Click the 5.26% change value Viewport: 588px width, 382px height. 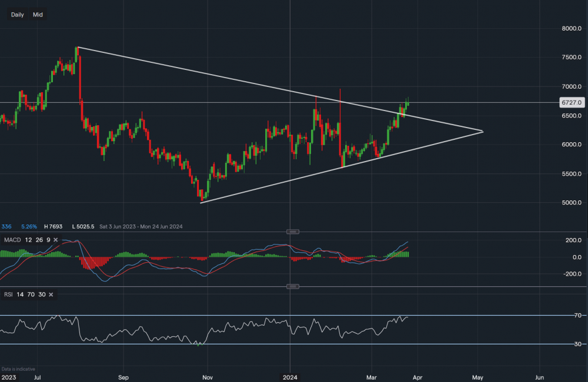pos(29,226)
